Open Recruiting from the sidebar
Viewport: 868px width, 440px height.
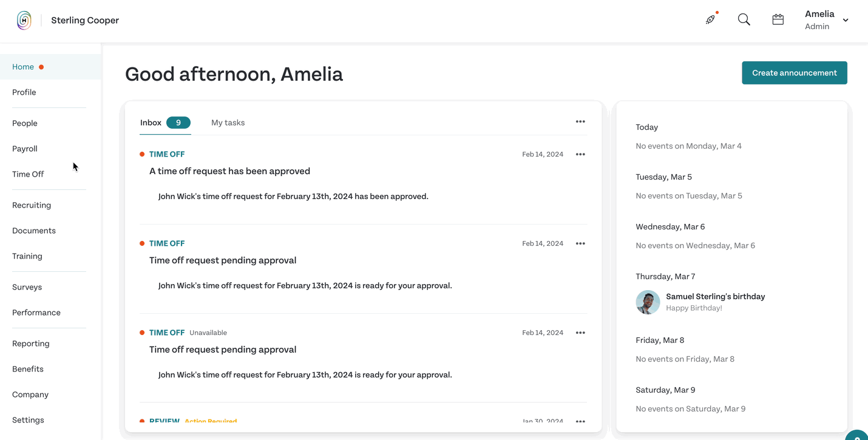coord(32,205)
